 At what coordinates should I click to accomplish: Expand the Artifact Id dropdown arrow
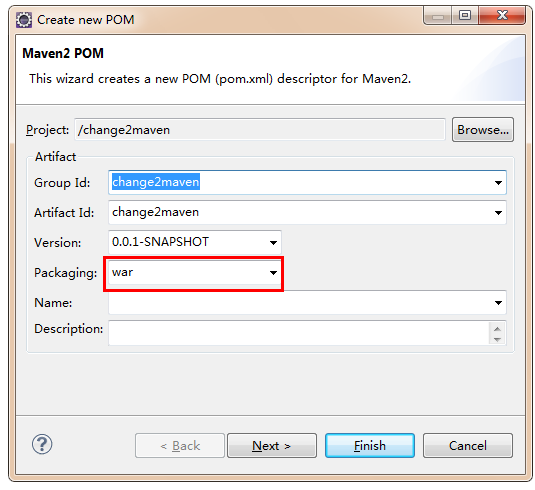(498, 213)
